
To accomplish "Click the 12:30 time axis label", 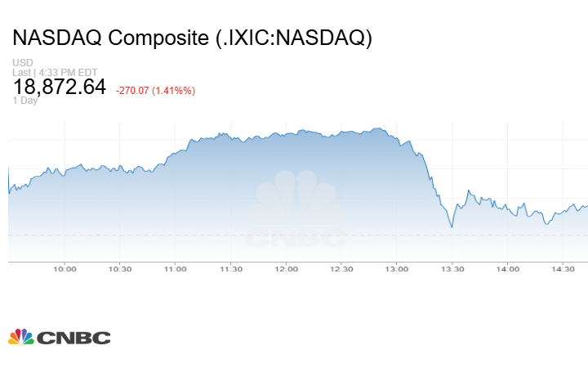I will click(341, 269).
